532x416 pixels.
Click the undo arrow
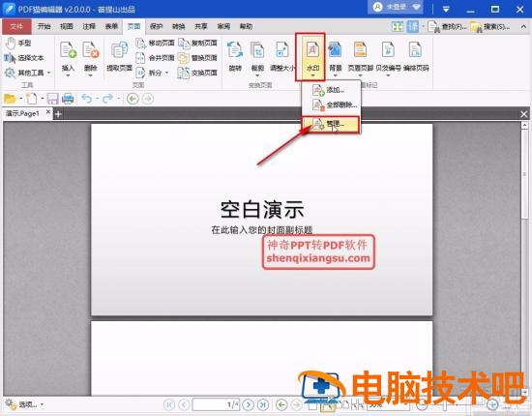point(87,99)
